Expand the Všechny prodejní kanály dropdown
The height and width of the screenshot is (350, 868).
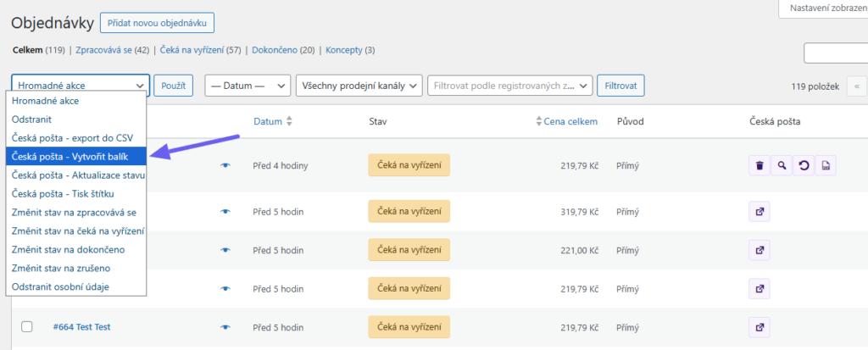pos(359,86)
